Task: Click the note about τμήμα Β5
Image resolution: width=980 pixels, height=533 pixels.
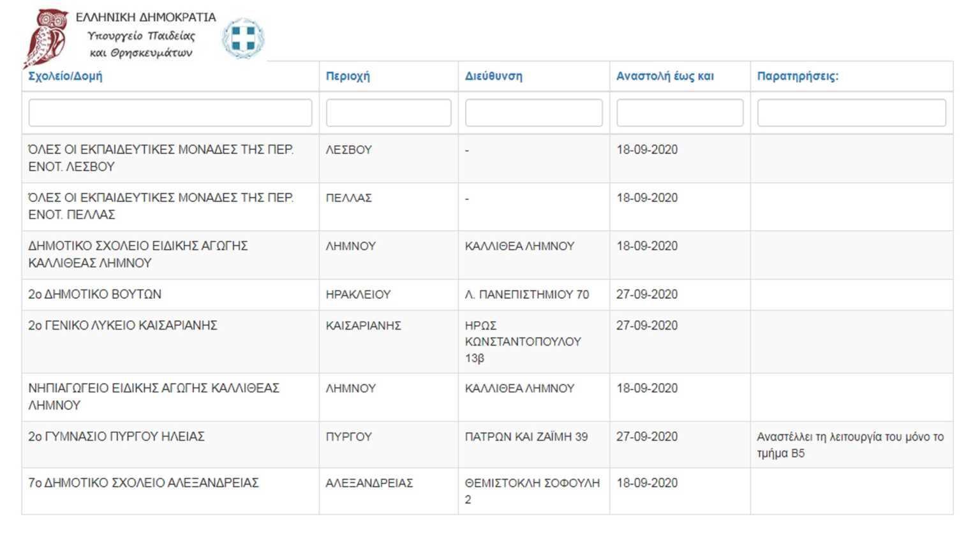Action: [x=850, y=445]
